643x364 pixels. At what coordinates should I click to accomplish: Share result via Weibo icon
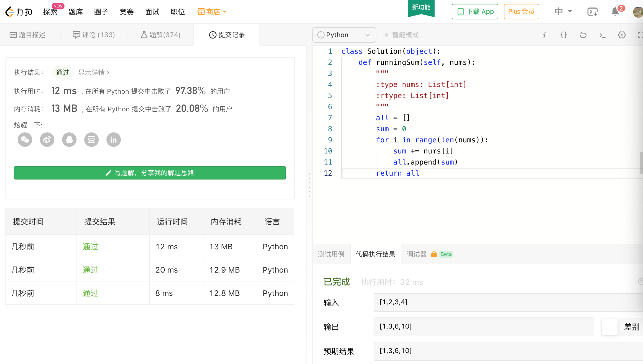(x=47, y=140)
